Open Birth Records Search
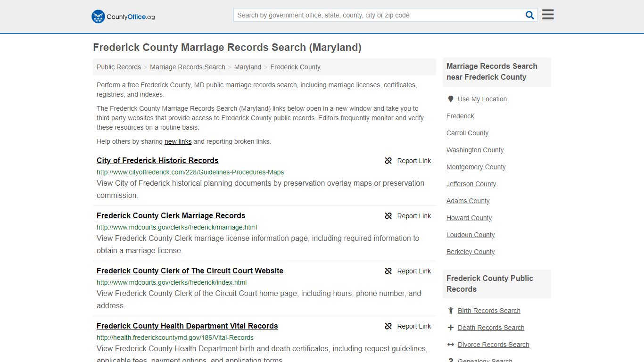 tap(489, 311)
